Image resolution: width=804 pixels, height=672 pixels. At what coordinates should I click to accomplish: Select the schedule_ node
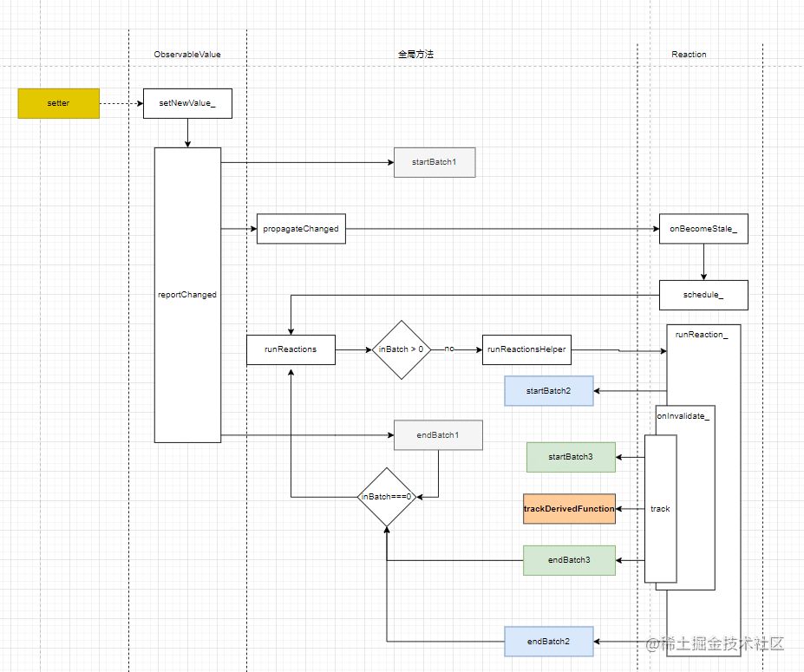tap(703, 295)
